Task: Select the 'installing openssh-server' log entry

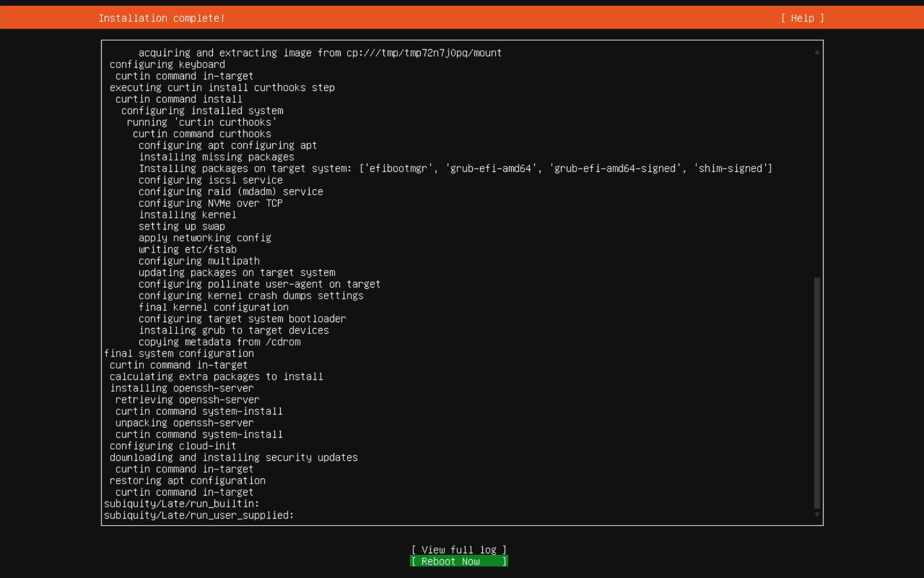Action: click(182, 388)
